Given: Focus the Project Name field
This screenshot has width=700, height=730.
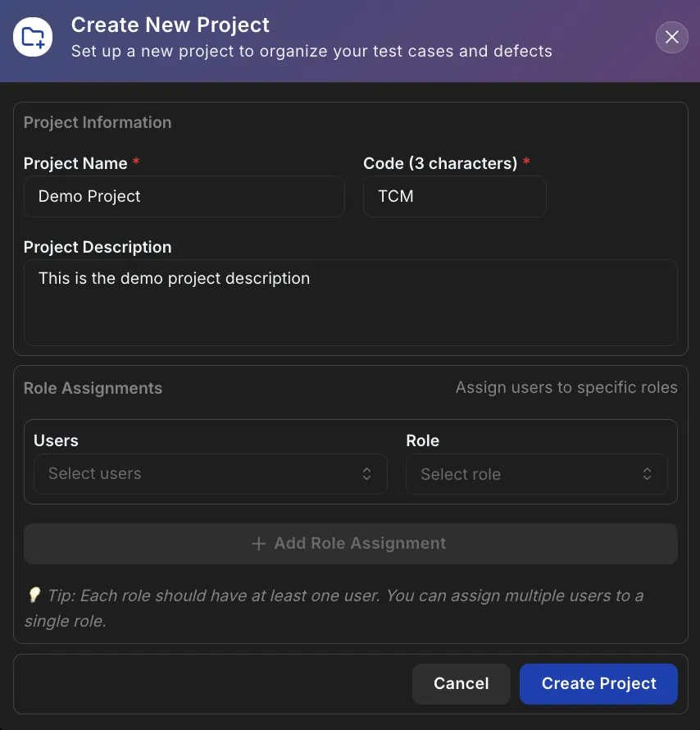Looking at the screenshot, I should pos(184,197).
